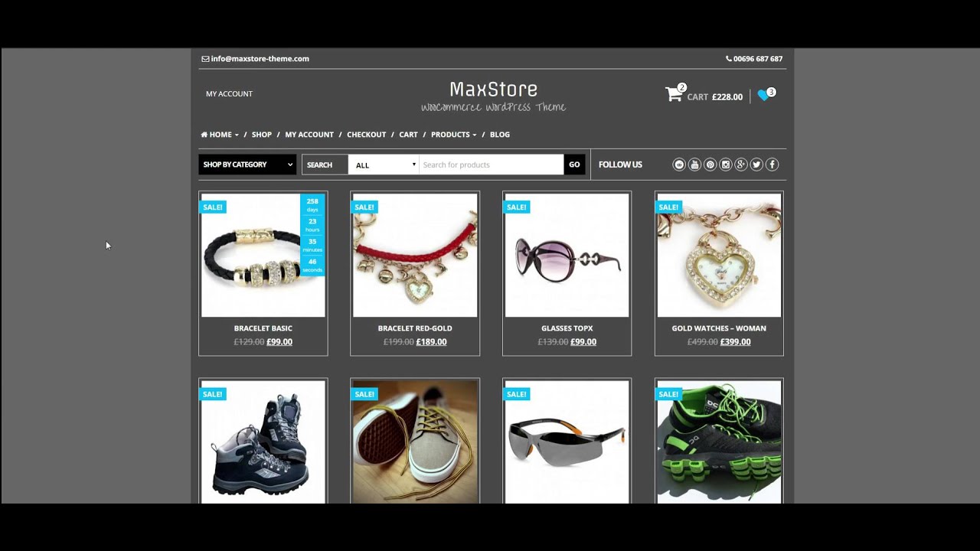980x551 pixels.
Task: Click the envelope icon beside the email
Action: tap(205, 59)
